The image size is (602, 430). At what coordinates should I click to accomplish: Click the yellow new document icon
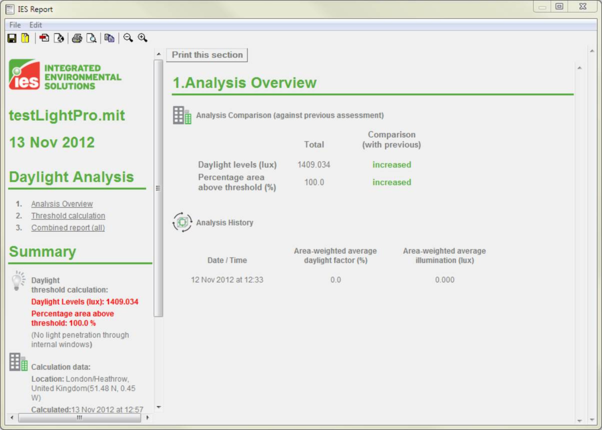coord(26,38)
